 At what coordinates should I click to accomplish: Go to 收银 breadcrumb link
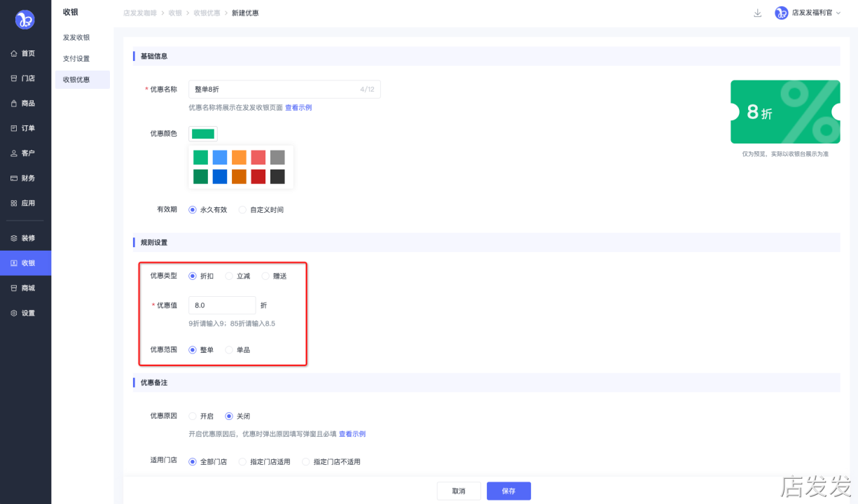point(175,13)
